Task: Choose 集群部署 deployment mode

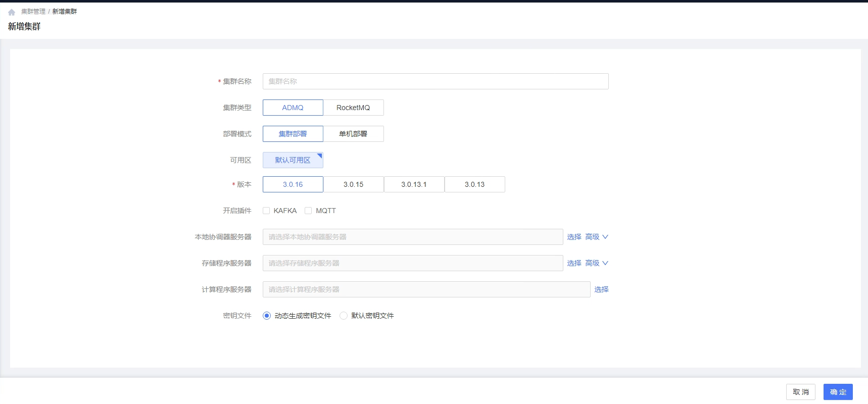Action: point(293,134)
